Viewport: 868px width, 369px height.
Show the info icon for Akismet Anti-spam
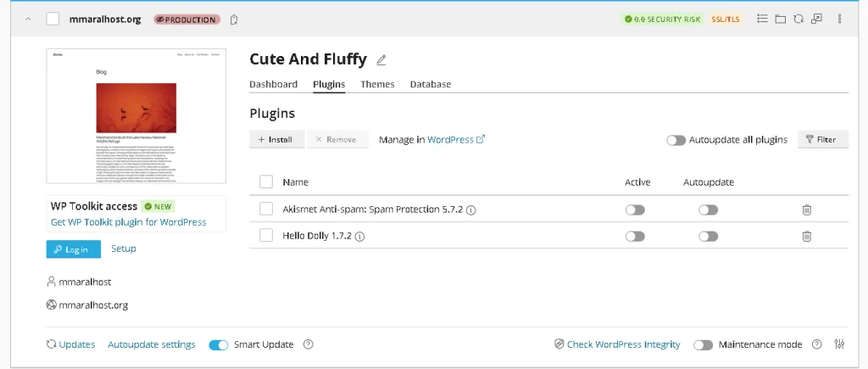(x=471, y=210)
